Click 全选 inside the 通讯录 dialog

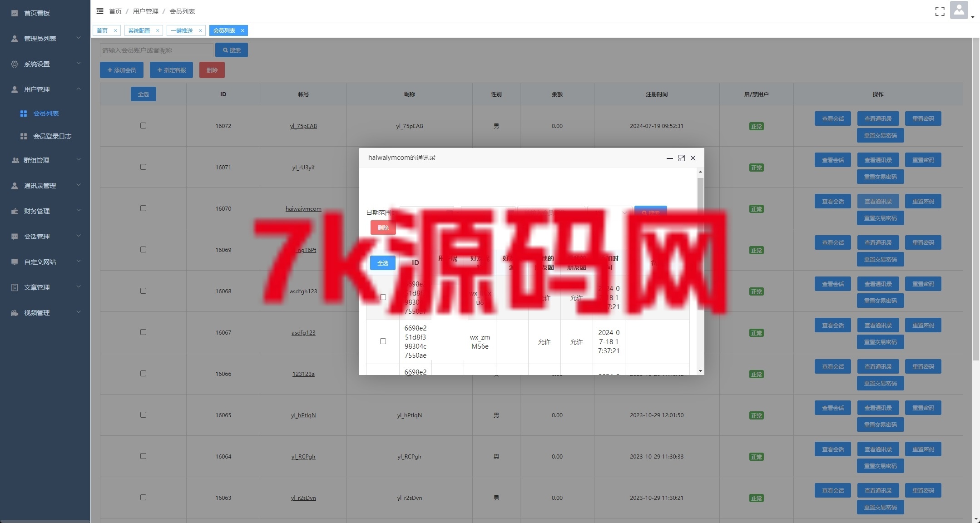coord(383,263)
